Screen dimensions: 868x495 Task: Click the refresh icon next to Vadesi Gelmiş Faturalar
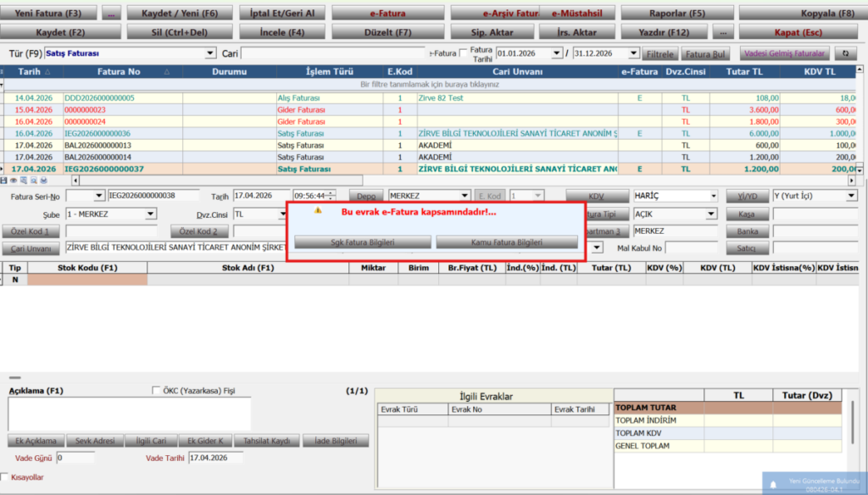845,53
